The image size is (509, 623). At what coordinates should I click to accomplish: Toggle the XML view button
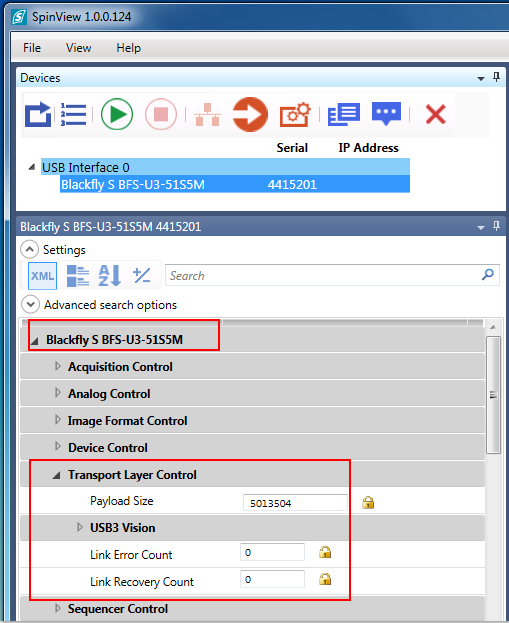(43, 276)
